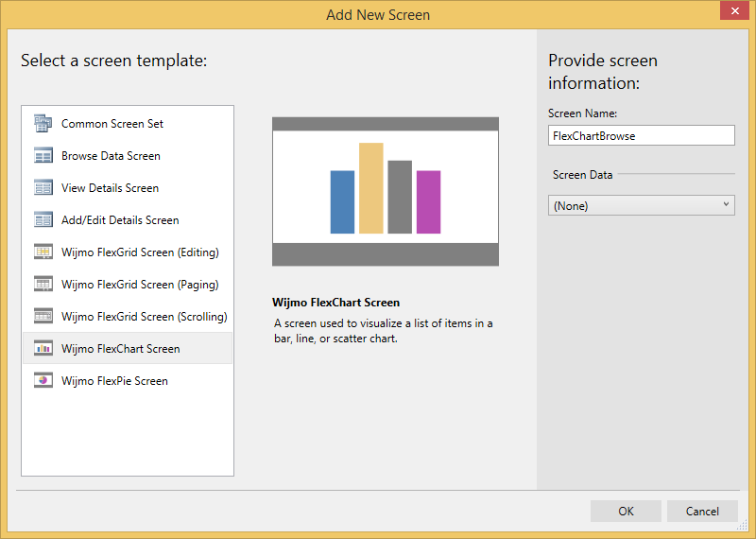Click the Add/Edit Details Screen icon
756x539 pixels.
coord(43,220)
